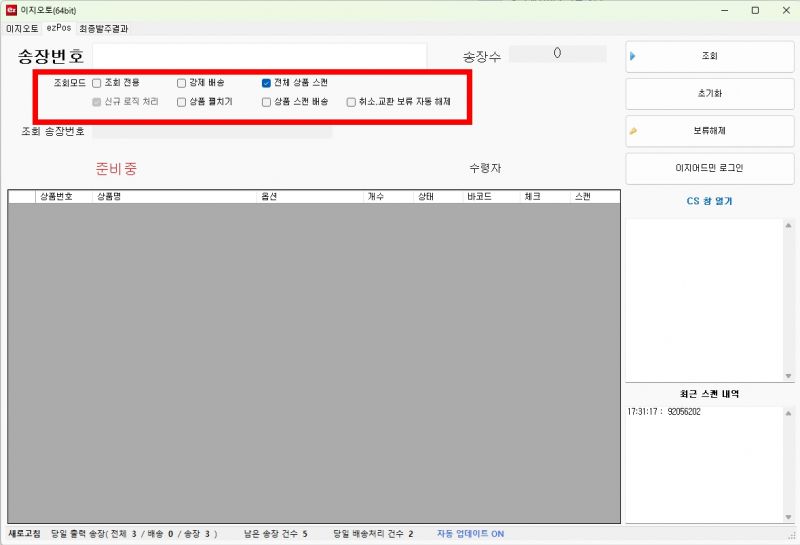Click 최근 스캔 내역 scrollbar down arrow
The image size is (800, 545).
coord(788,517)
